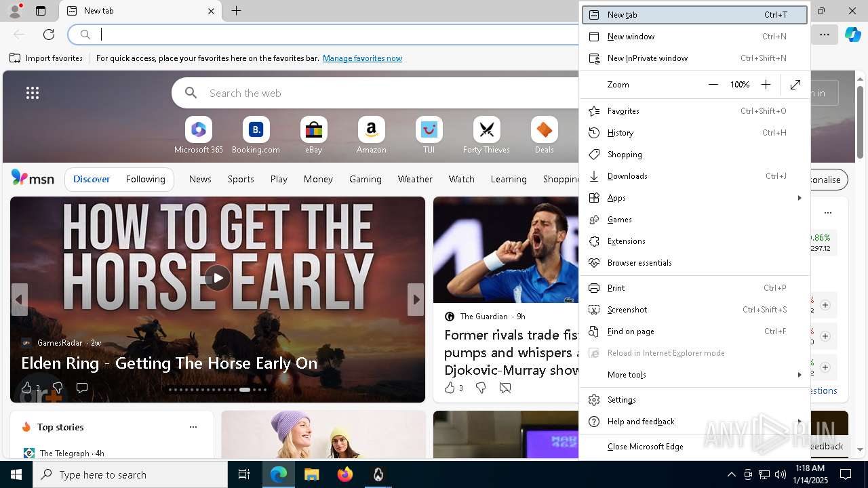Open the MSN apps grid launcher
Viewport: 868px width, 488px height.
33,93
